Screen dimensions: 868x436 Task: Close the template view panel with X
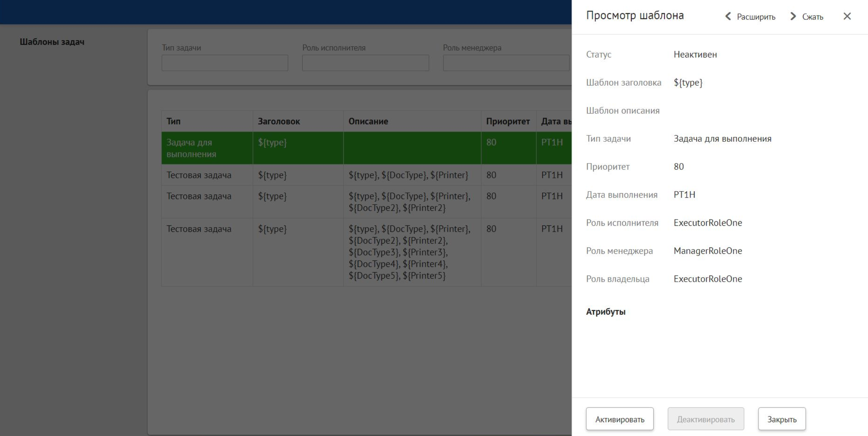847,16
